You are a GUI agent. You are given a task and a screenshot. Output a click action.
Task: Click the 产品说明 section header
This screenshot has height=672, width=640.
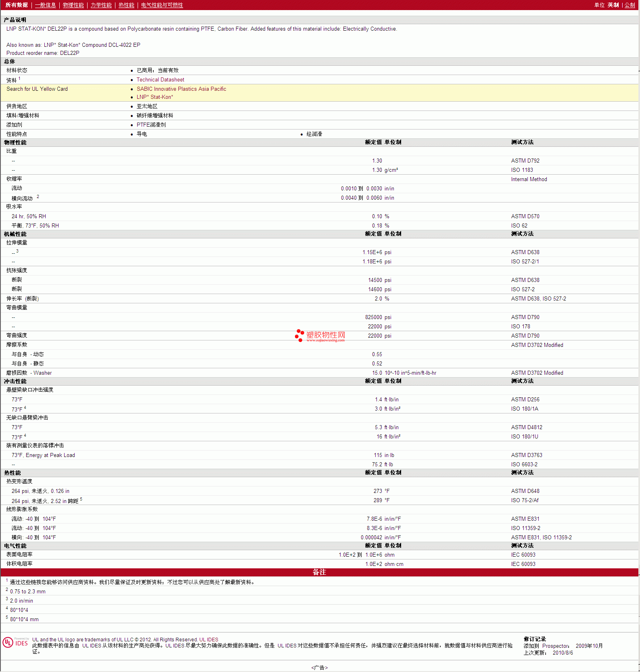click(x=15, y=20)
